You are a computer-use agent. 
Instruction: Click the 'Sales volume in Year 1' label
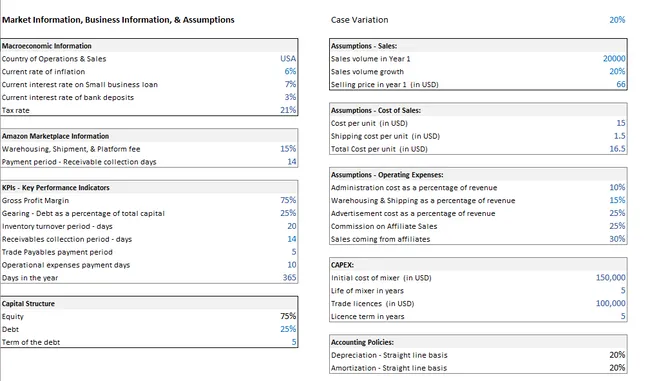[370, 59]
